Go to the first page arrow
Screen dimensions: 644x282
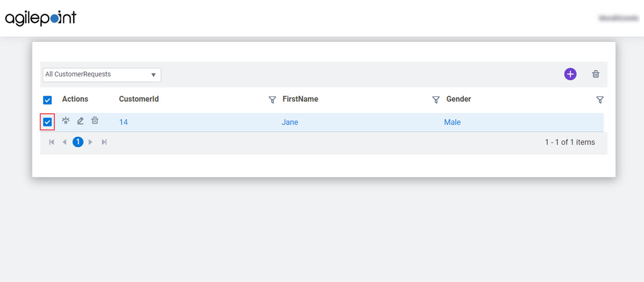point(51,142)
